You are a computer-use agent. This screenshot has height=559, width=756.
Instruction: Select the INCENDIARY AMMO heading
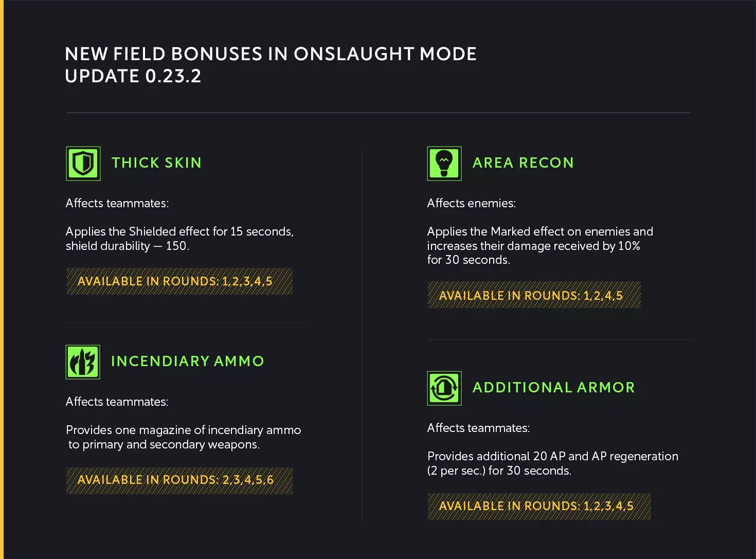click(188, 362)
